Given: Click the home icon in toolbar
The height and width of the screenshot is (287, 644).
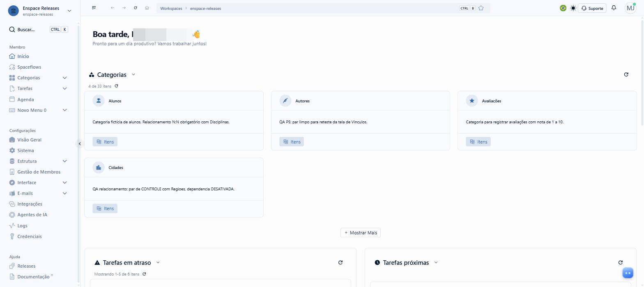Looking at the screenshot, I should coord(147,8).
